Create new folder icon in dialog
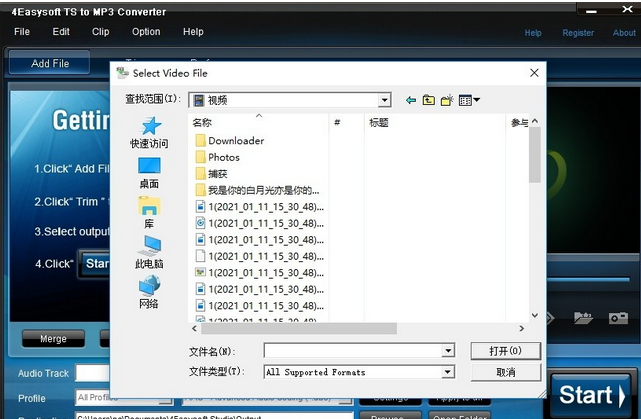The image size is (641, 419). coord(447,100)
